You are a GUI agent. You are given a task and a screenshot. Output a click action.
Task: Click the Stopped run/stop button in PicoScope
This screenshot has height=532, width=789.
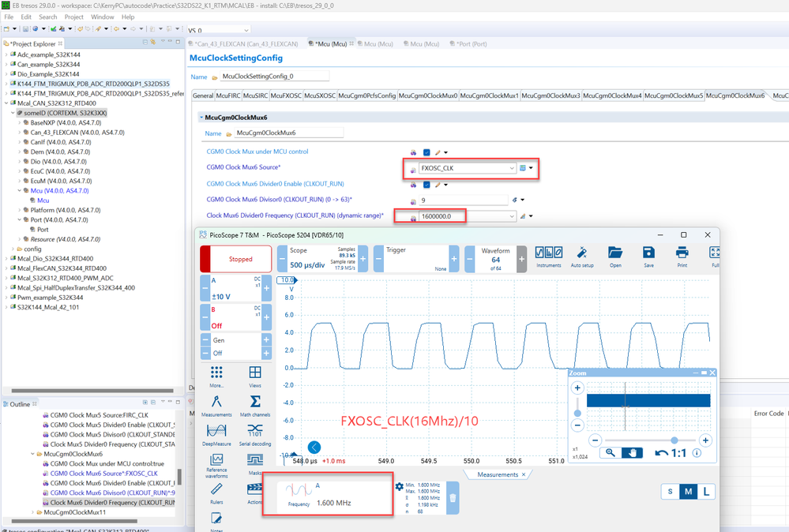pyautogui.click(x=235, y=259)
